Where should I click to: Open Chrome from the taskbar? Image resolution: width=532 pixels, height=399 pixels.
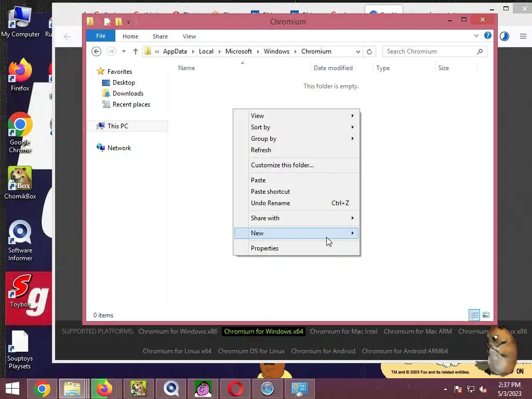tap(42, 389)
